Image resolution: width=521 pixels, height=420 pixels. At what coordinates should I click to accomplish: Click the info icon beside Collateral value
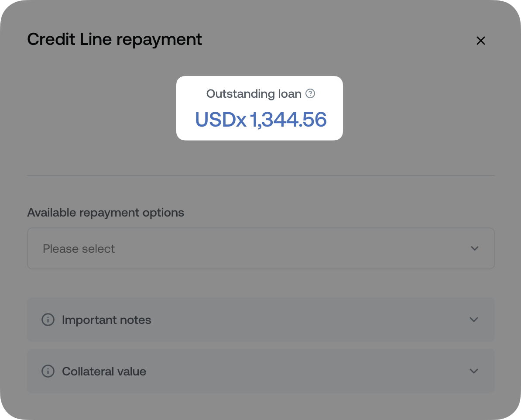pos(48,371)
